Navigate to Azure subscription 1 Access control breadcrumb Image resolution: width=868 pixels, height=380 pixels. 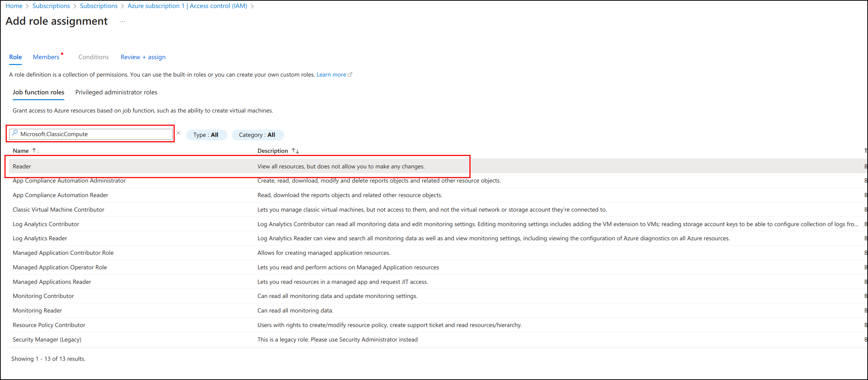click(187, 6)
